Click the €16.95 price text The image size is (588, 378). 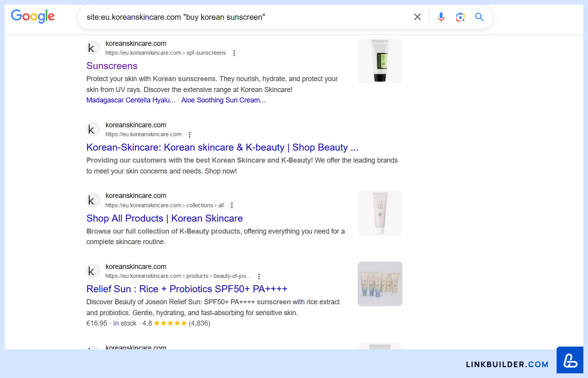click(97, 323)
